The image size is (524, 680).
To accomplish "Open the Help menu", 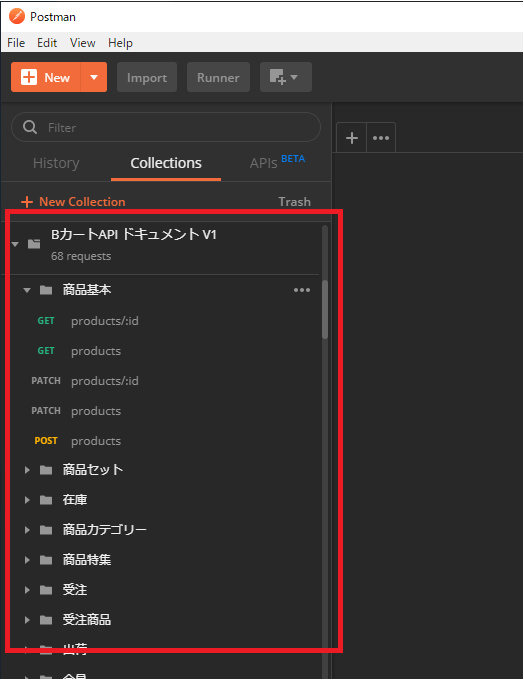I will point(120,42).
